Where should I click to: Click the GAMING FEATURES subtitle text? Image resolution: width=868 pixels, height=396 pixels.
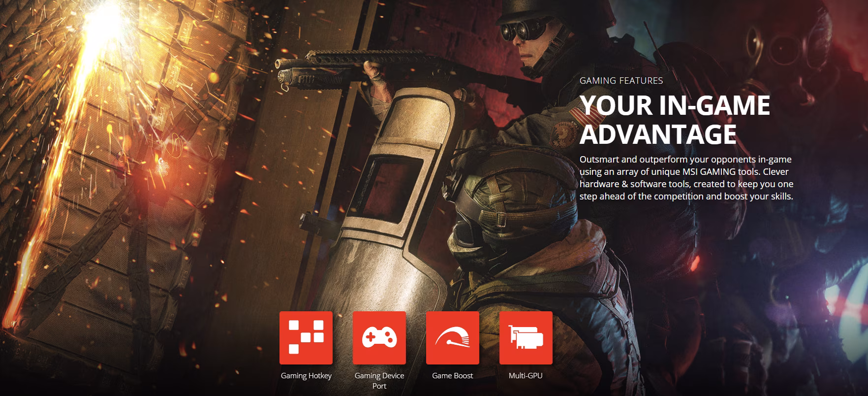point(621,81)
